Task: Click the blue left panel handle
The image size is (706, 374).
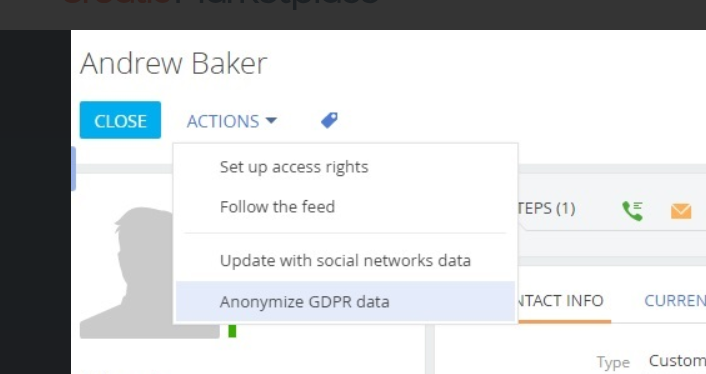Action: point(73,168)
